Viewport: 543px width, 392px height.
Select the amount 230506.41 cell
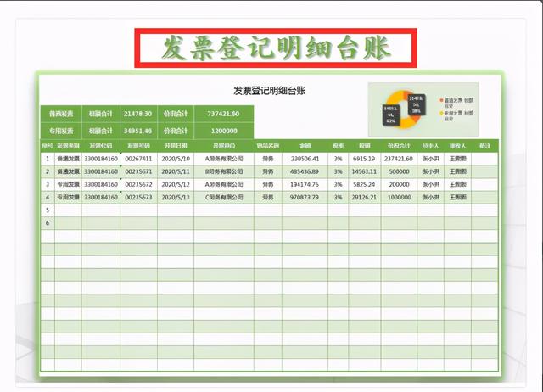(x=305, y=159)
